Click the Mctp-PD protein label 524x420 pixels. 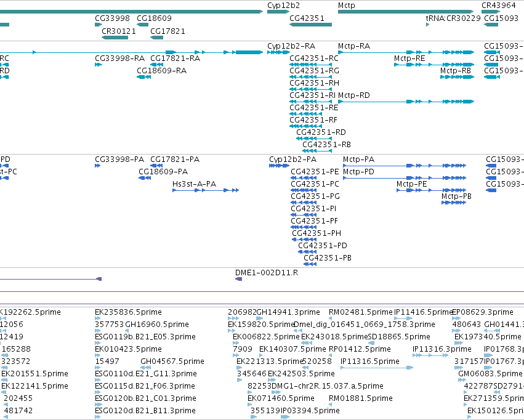[x=358, y=172]
